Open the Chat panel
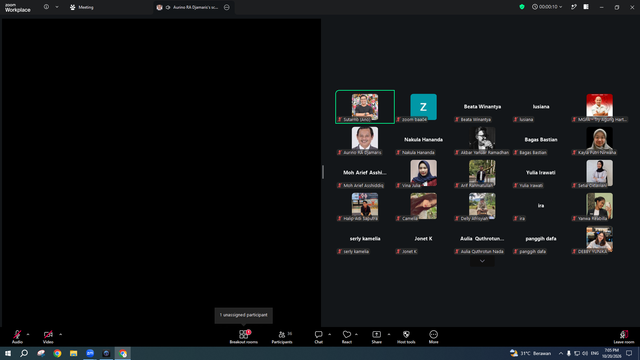640x360 pixels. coord(318,337)
